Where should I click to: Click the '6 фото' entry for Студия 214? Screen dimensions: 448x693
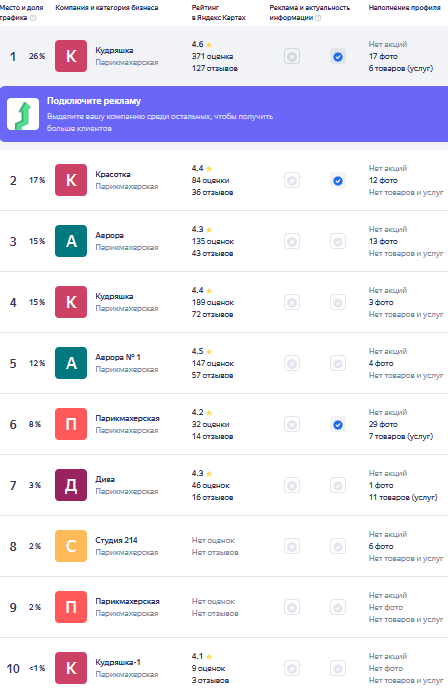[381, 546]
